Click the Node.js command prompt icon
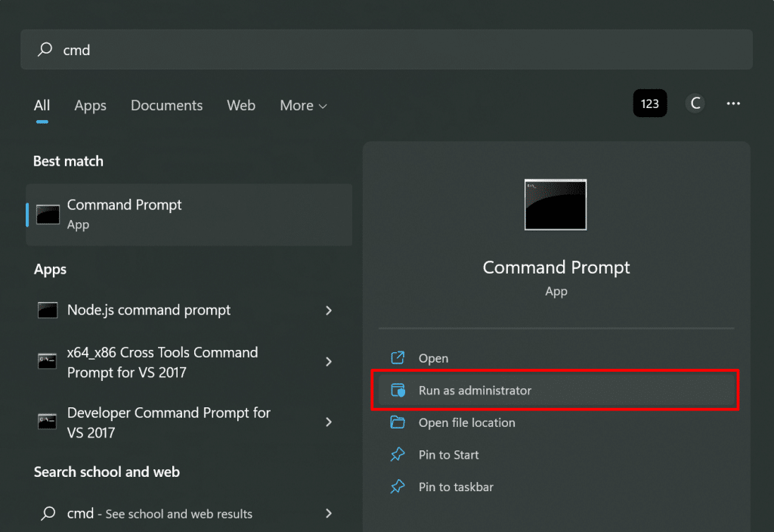Screen dimensions: 774x532 pos(48,311)
